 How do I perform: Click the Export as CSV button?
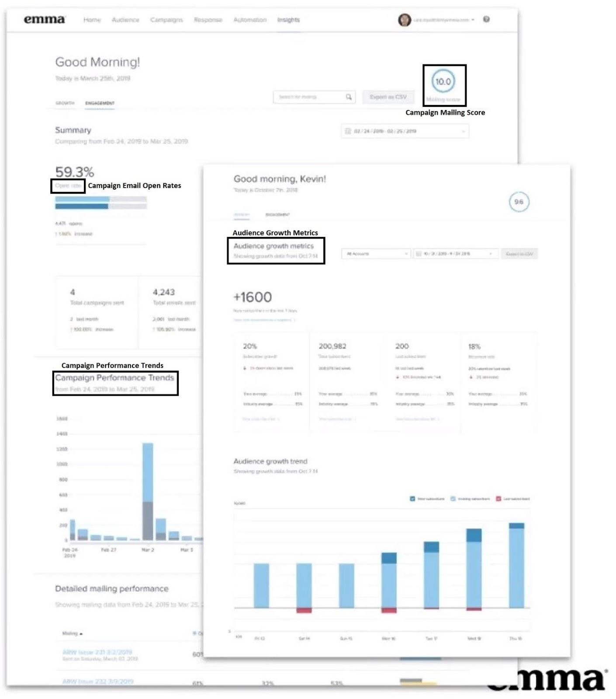pos(388,97)
